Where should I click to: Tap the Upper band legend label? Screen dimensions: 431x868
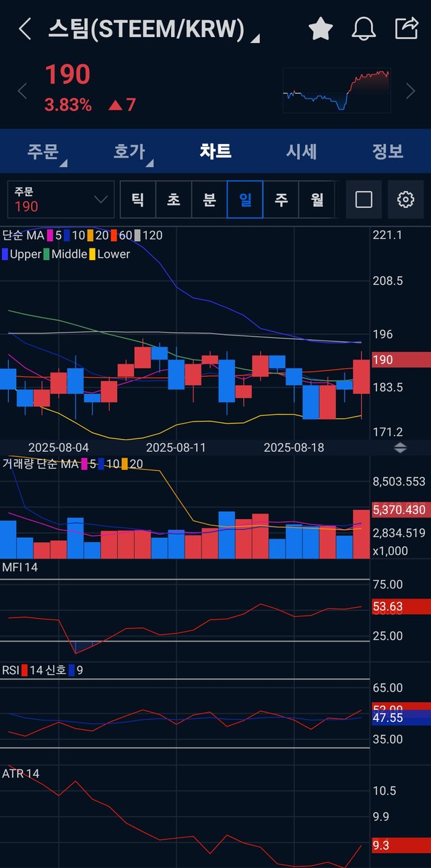(26, 254)
